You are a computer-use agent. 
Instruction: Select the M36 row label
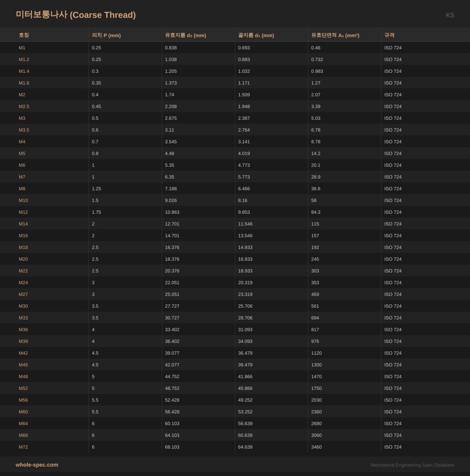coord(23,330)
